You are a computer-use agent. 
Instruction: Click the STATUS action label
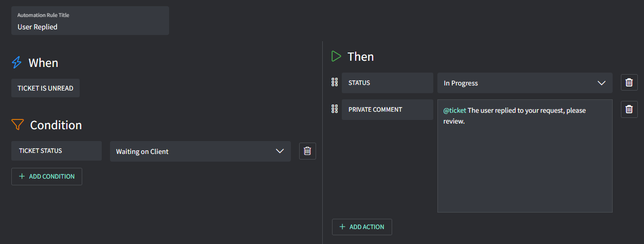pyautogui.click(x=387, y=83)
